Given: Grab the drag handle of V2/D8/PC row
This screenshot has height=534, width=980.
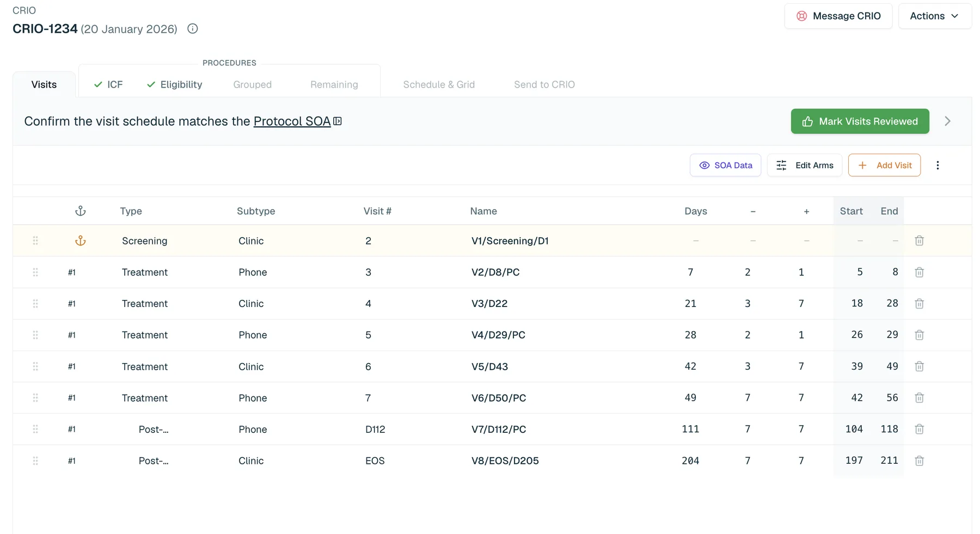Looking at the screenshot, I should click(x=35, y=272).
